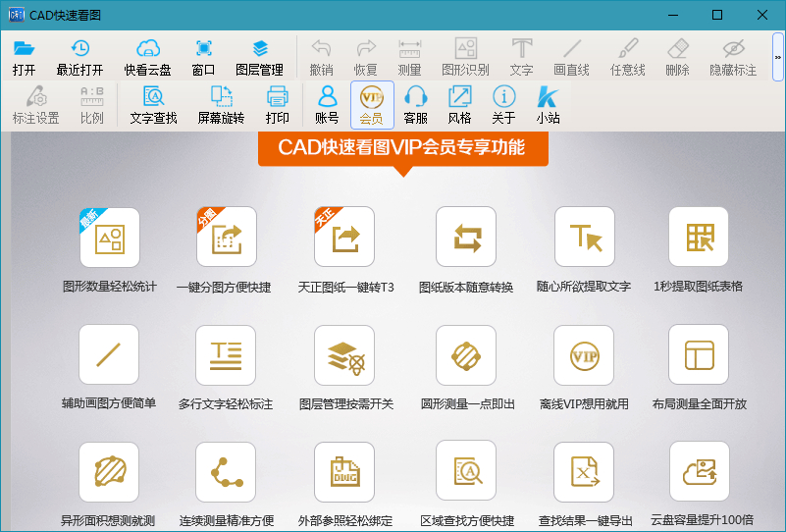Click the 风格 style icon
This screenshot has width=786, height=532.
459,105
